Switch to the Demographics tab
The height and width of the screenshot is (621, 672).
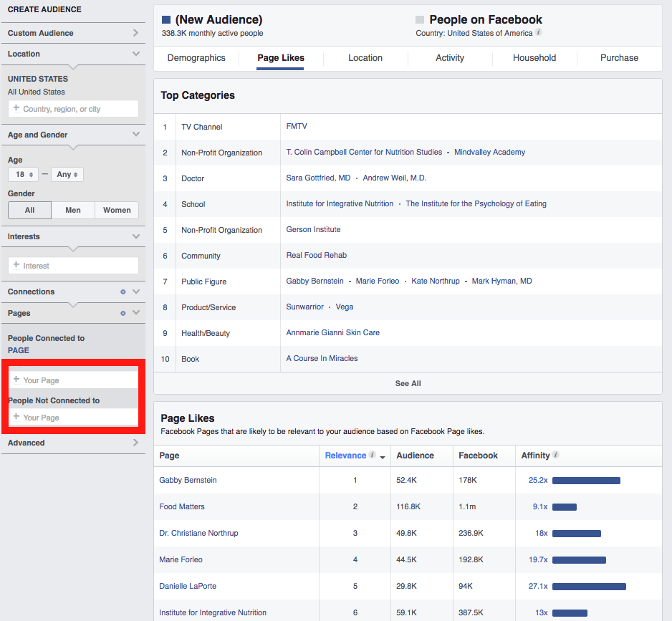pyautogui.click(x=197, y=58)
